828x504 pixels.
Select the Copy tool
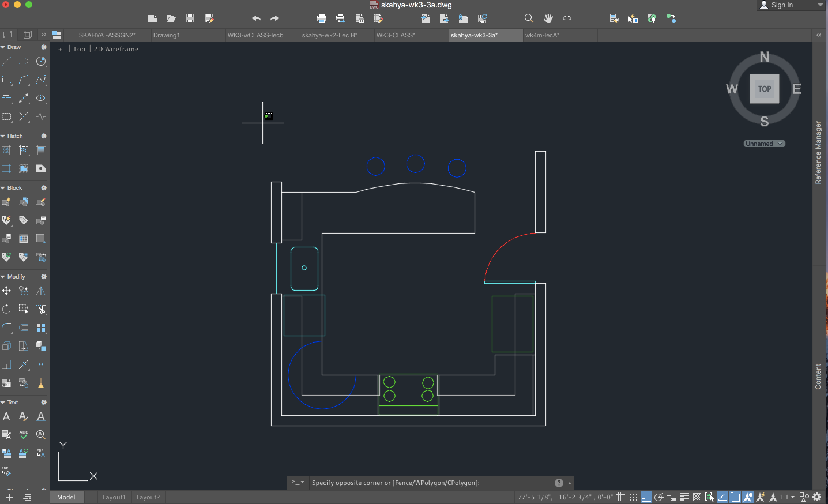[x=24, y=291]
